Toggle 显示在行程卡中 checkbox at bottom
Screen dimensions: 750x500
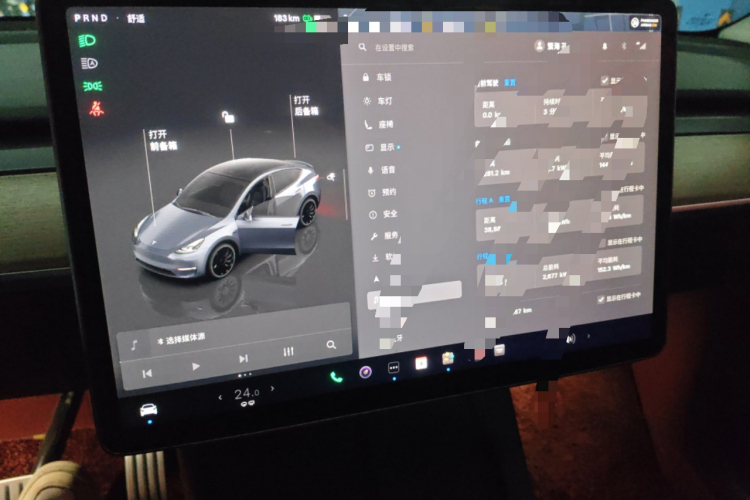tap(602, 298)
